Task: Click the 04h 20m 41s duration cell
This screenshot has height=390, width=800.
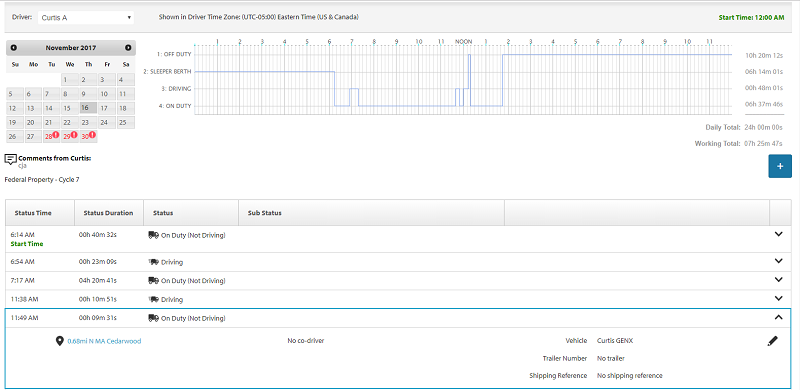Action: (97, 280)
